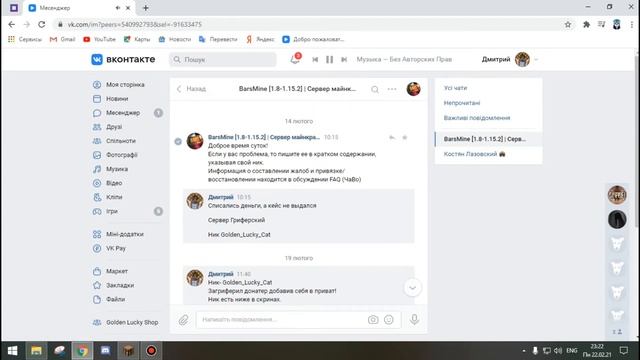Viewport: 640px width, 360px height.
Task: Click the Міні-додатки icon
Action: (97, 234)
